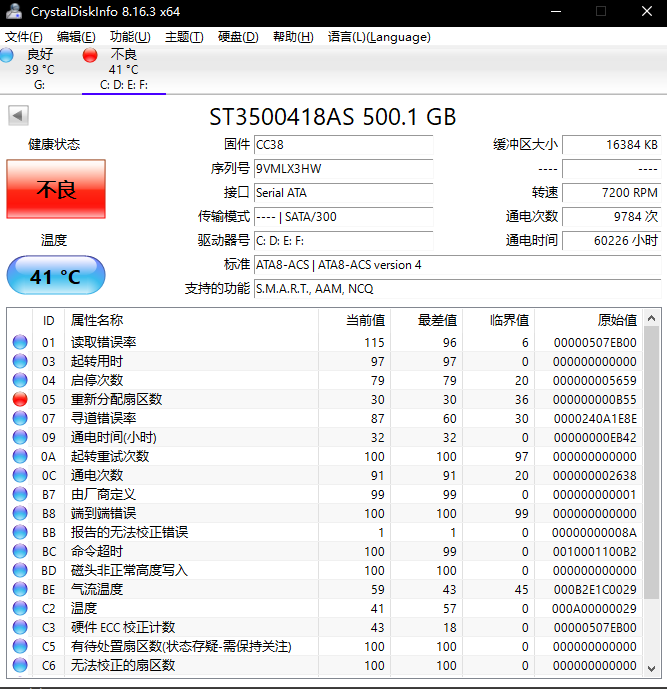This screenshot has width=667, height=689.
Task: Click the status icon for row C6 无法校正的扇区数
Action: [x=20, y=665]
